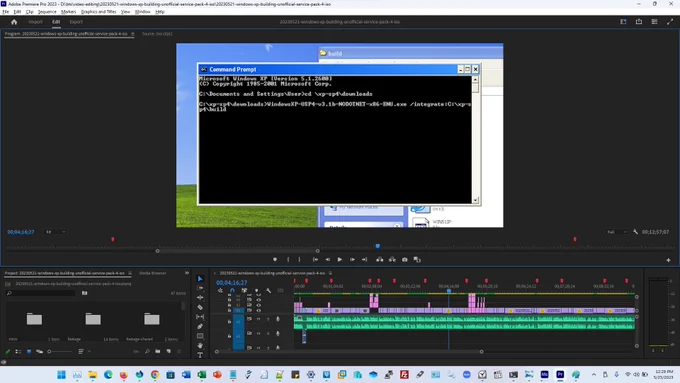Viewport: 680px width, 383px height.
Task: Toggle lock on track V1
Action: 229,311
